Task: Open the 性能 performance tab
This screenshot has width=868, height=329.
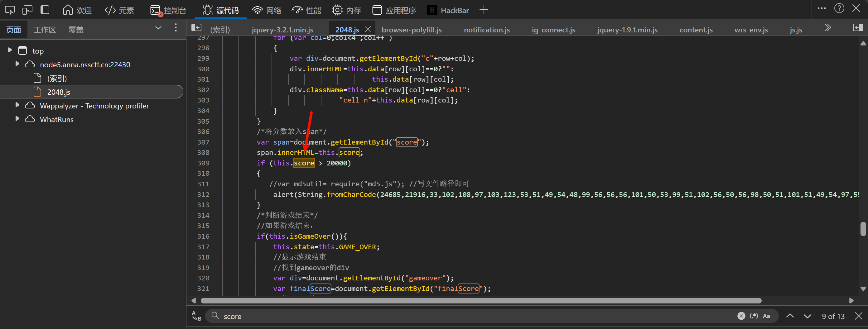Action: [306, 11]
